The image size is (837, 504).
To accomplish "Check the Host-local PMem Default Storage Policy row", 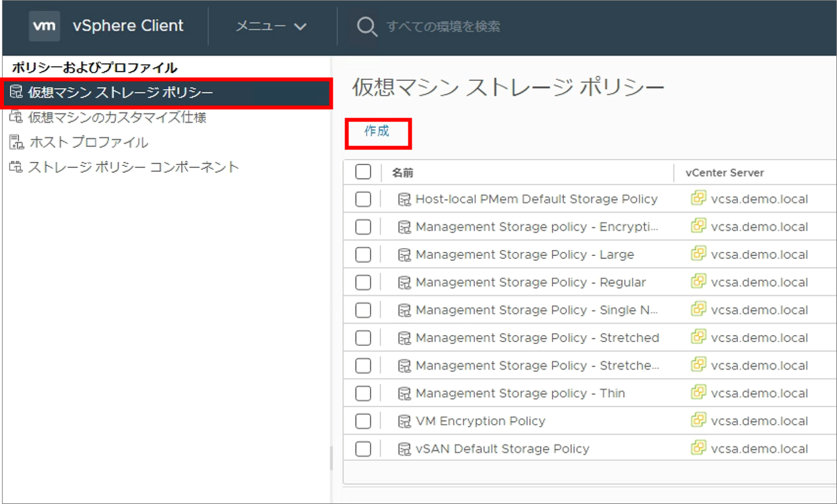I will 363,199.
